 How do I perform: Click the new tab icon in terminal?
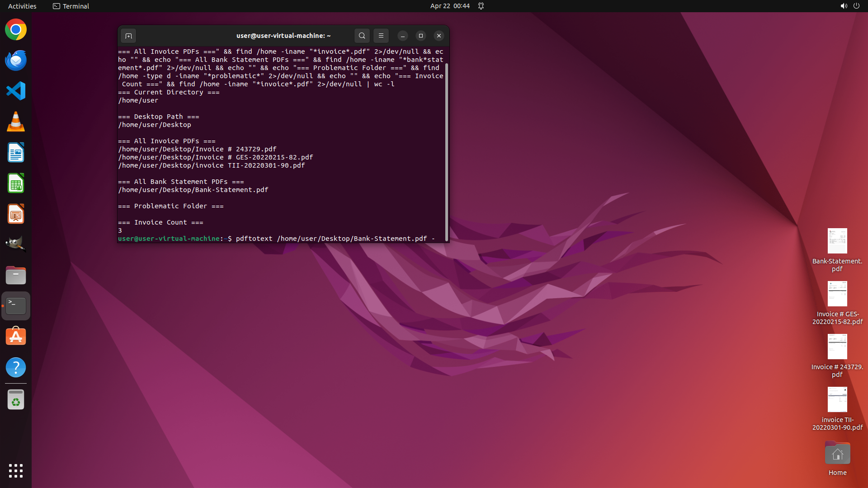coord(128,36)
